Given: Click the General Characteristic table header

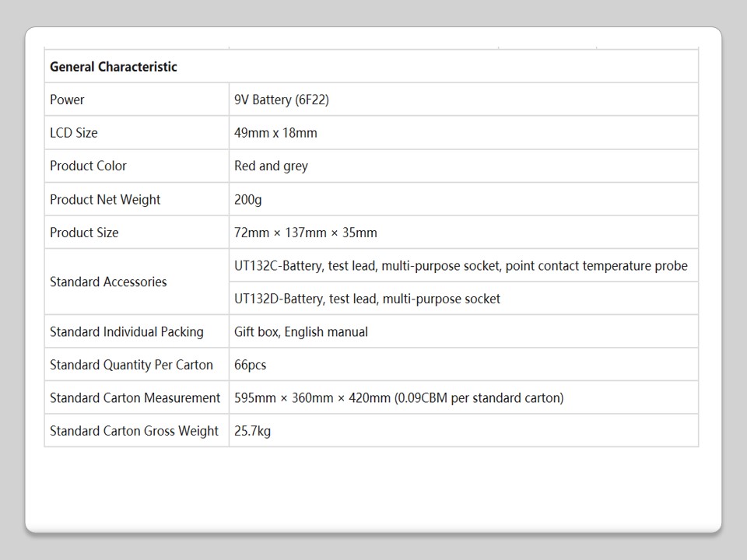Looking at the screenshot, I should (114, 67).
